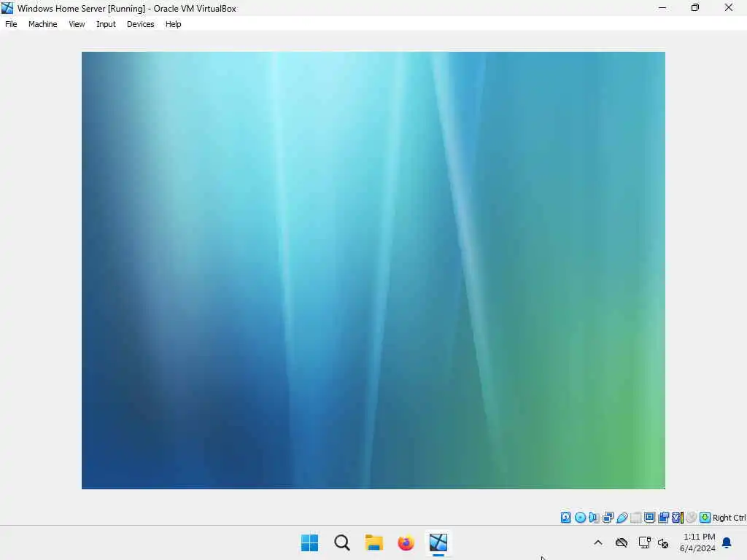This screenshot has width=747, height=560.
Task: Click the USB devices indicator icon
Action: pos(622,517)
